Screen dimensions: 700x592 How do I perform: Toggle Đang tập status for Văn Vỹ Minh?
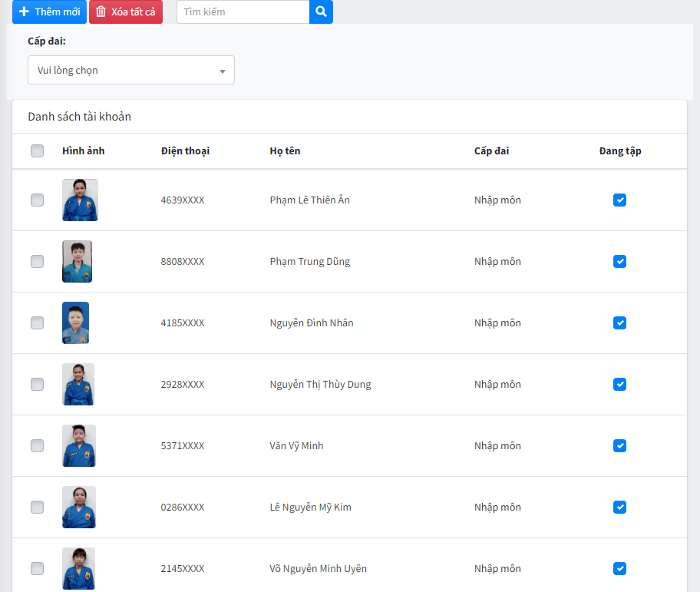[619, 445]
